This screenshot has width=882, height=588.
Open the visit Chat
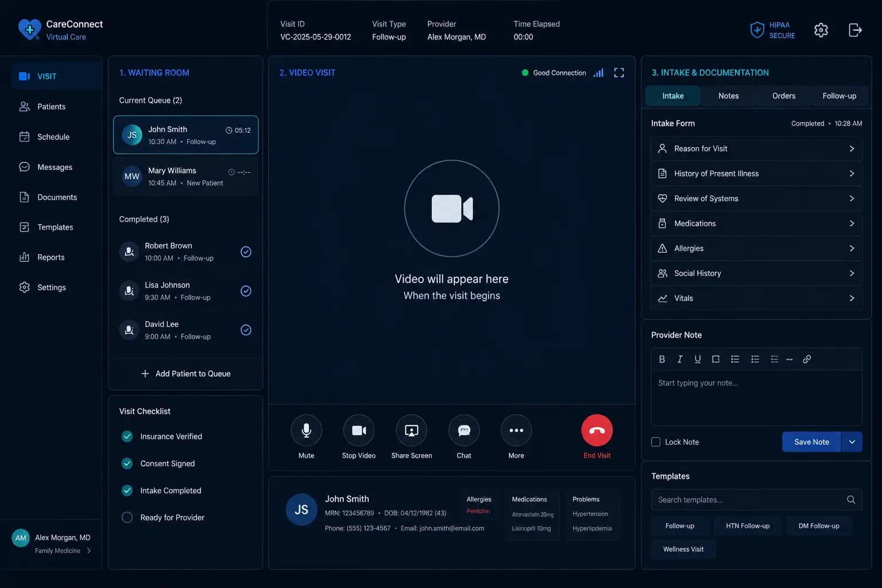coord(464,430)
